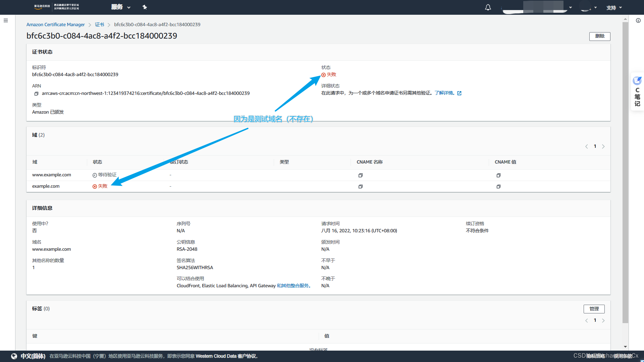This screenshot has height=362, width=644.
Task: Select SHA256WITHRSA signature algorithm text
Action: (x=195, y=267)
